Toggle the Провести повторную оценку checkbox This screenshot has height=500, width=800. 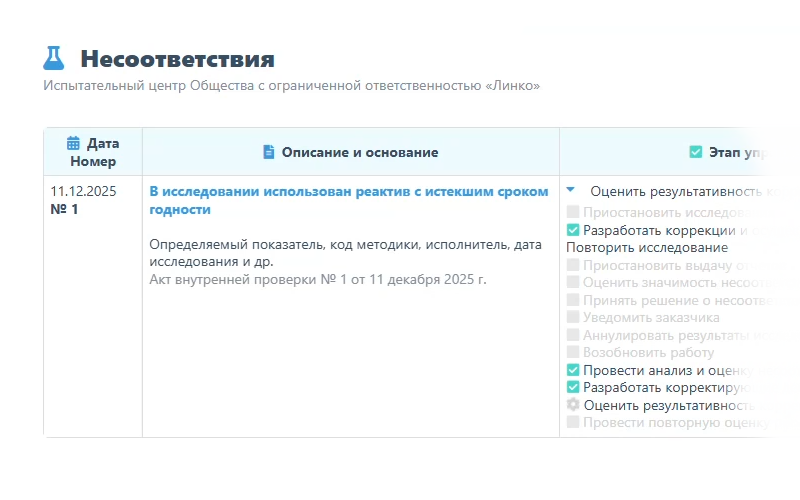(x=573, y=422)
